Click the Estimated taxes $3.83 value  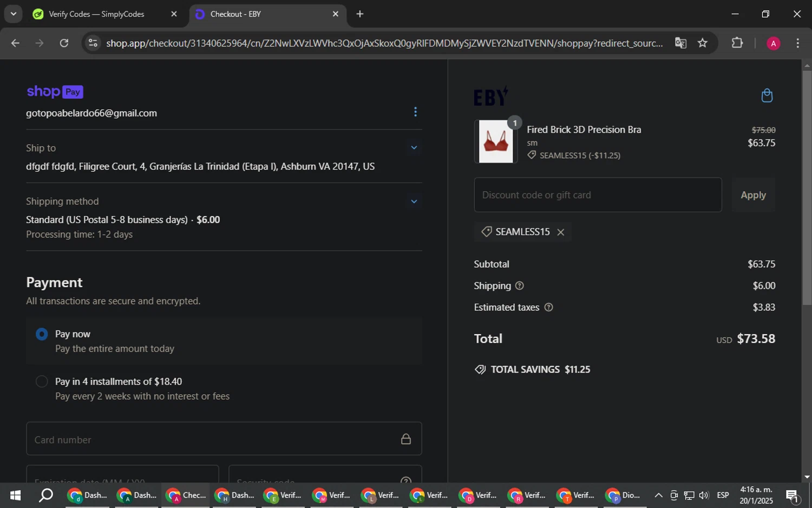764,307
